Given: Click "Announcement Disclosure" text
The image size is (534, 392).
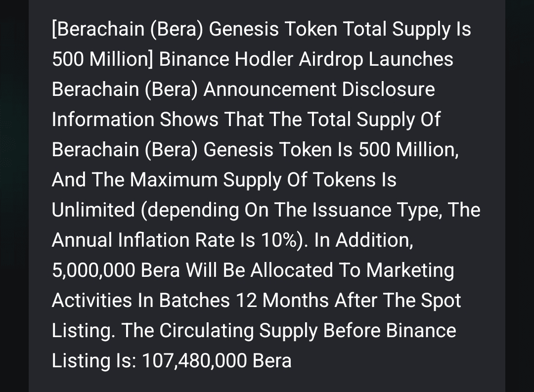Looking at the screenshot, I should [319, 90].
